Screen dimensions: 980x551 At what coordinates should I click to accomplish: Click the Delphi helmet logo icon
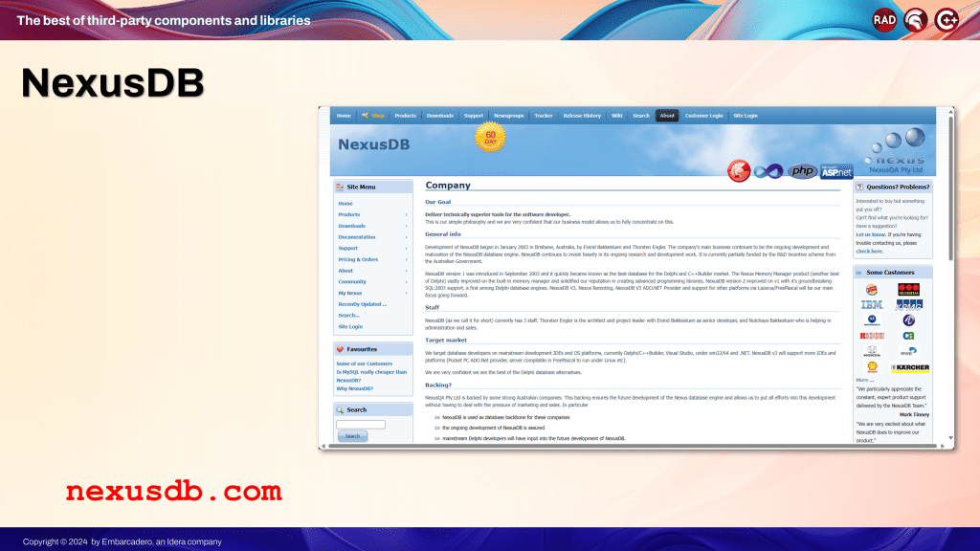tap(916, 20)
